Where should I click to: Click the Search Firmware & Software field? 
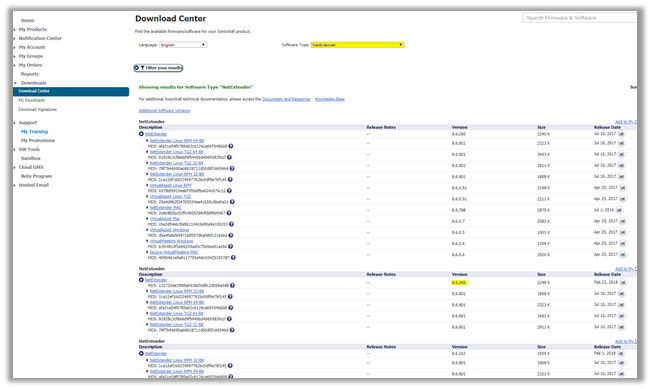580,18
